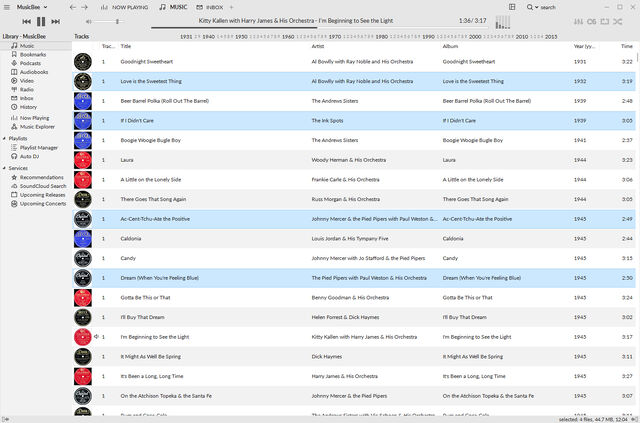This screenshot has width=640, height=423.
Task: Click the Caldonia record label thumbnail
Action: pos(83,239)
